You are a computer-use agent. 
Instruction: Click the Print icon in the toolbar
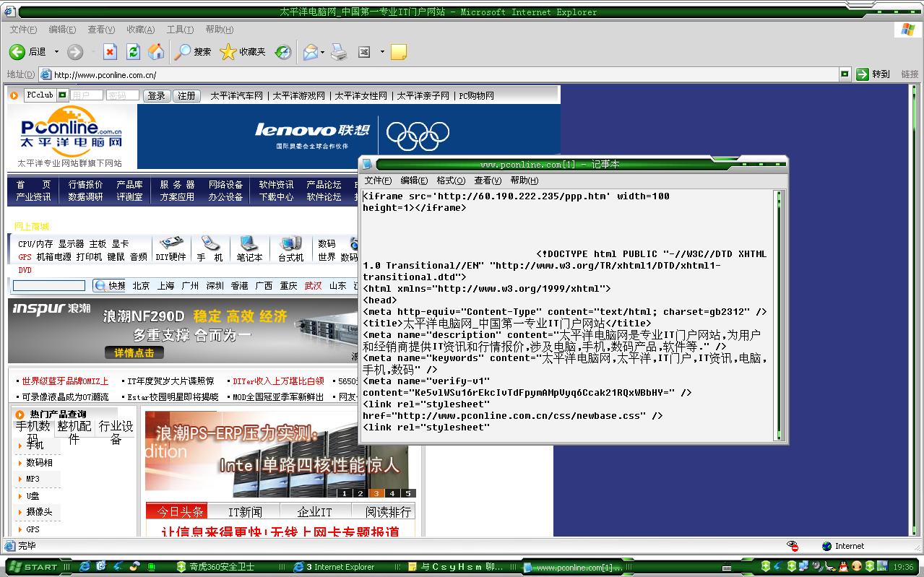click(x=339, y=52)
